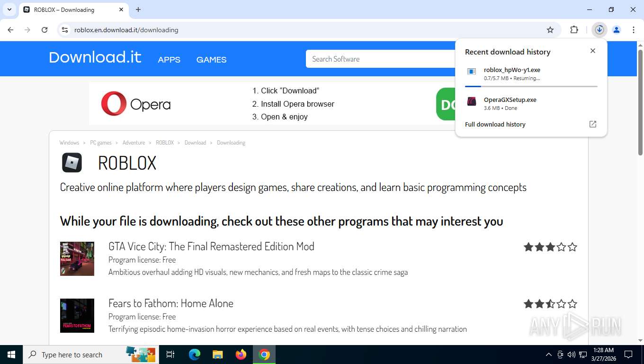
Task: Show hidden system tray icons
Action: coord(549,355)
